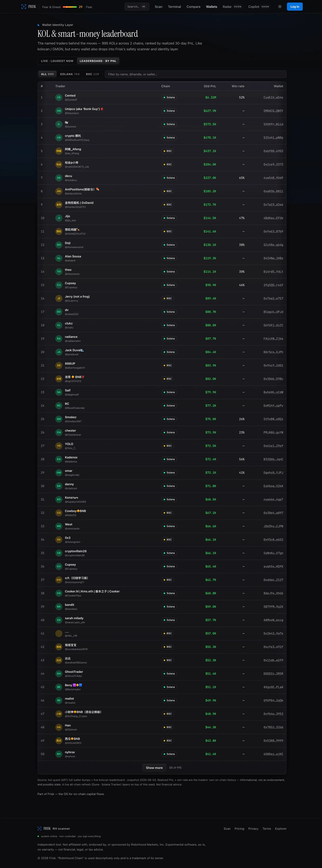Switch to Live · Loudest Now view
Screen dimensions: 322x868
click(57, 61)
